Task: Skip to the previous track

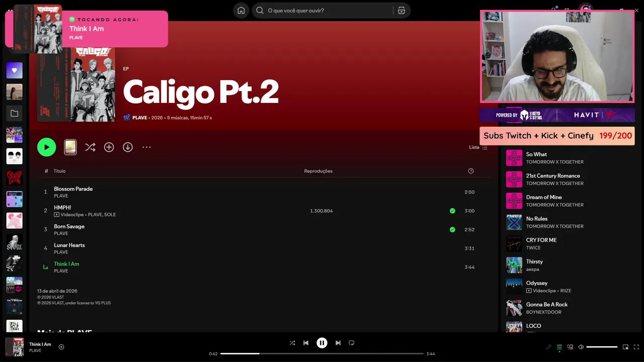Action: click(306, 343)
